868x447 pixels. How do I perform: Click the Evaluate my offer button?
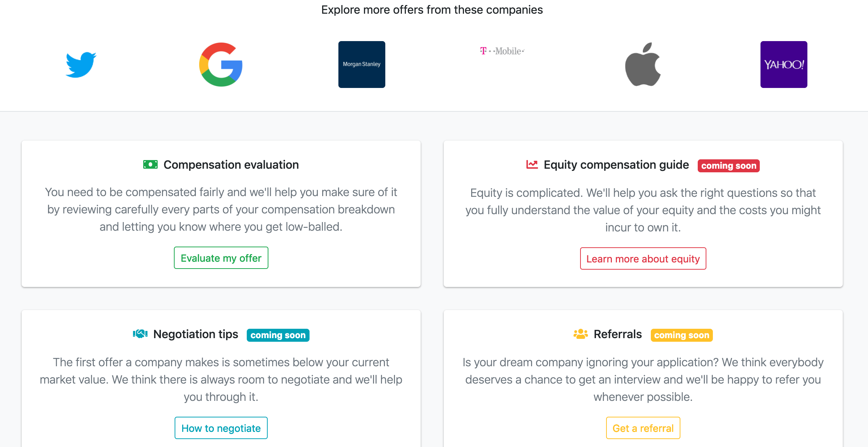[221, 258]
